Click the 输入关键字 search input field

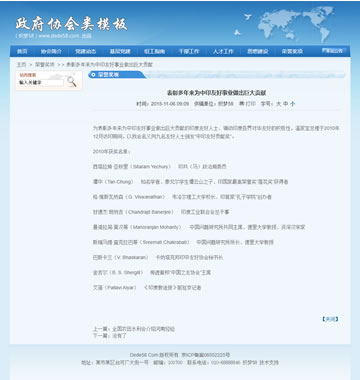coord(41,82)
